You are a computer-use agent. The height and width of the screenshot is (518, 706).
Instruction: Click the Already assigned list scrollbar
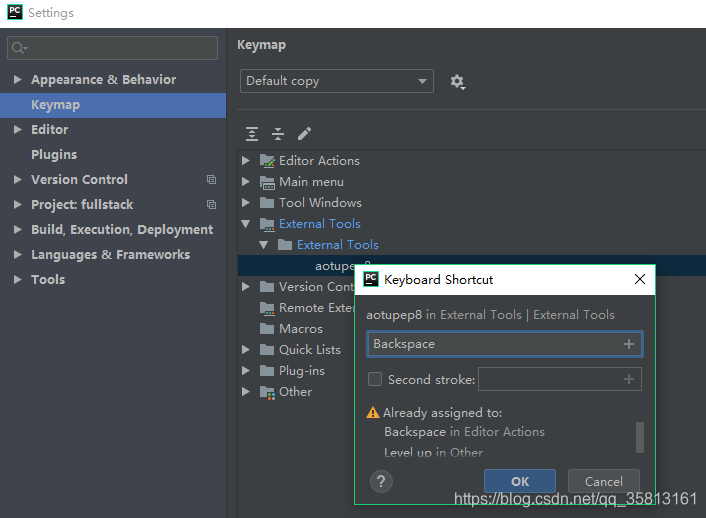coord(640,437)
